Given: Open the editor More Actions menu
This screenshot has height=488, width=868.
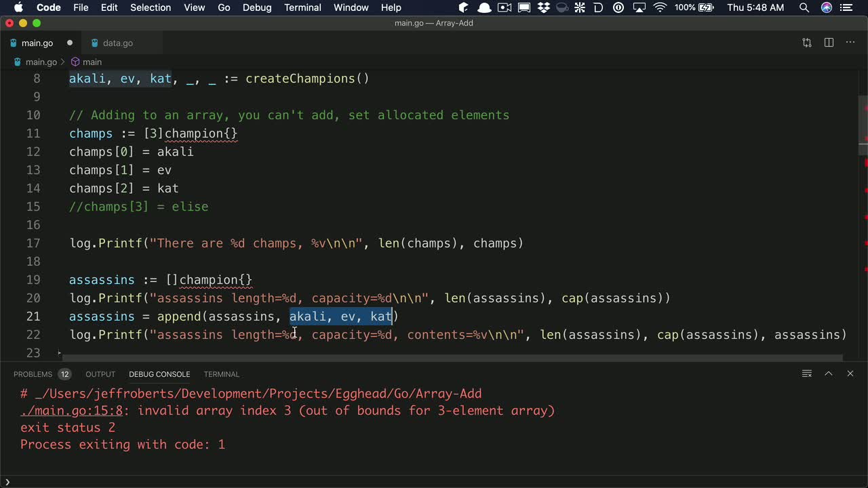Looking at the screenshot, I should pyautogui.click(x=850, y=42).
